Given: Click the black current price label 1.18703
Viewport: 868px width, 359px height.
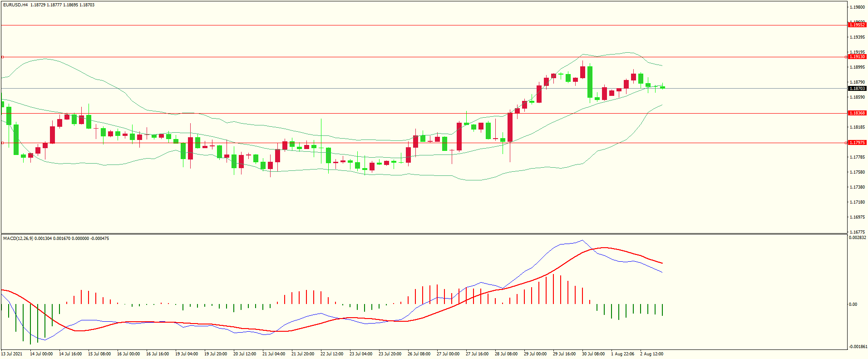Looking at the screenshot, I should point(857,89).
